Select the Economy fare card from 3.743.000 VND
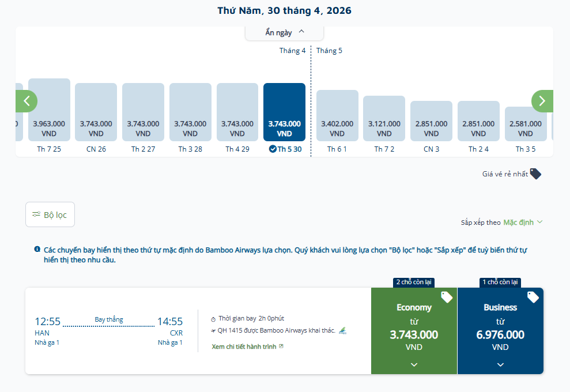Screen dimensions: 570x392 (x=414, y=329)
